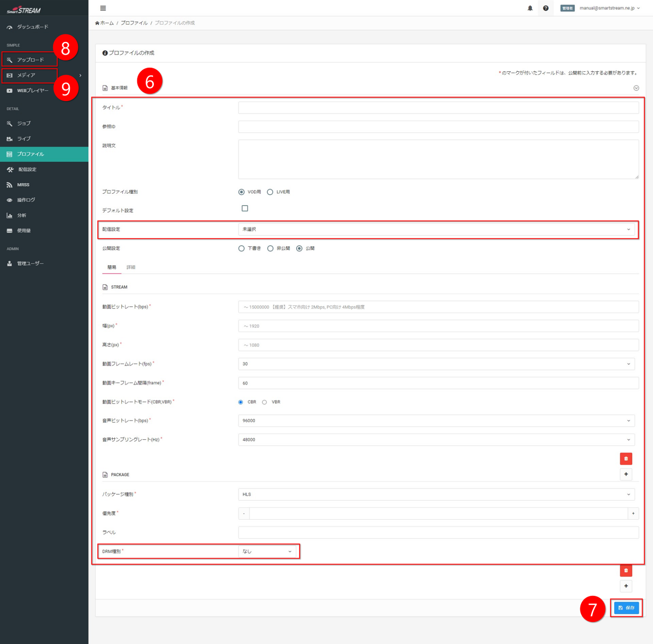Click the プロファイル breadcrumb link
653x644 pixels.
click(x=134, y=23)
